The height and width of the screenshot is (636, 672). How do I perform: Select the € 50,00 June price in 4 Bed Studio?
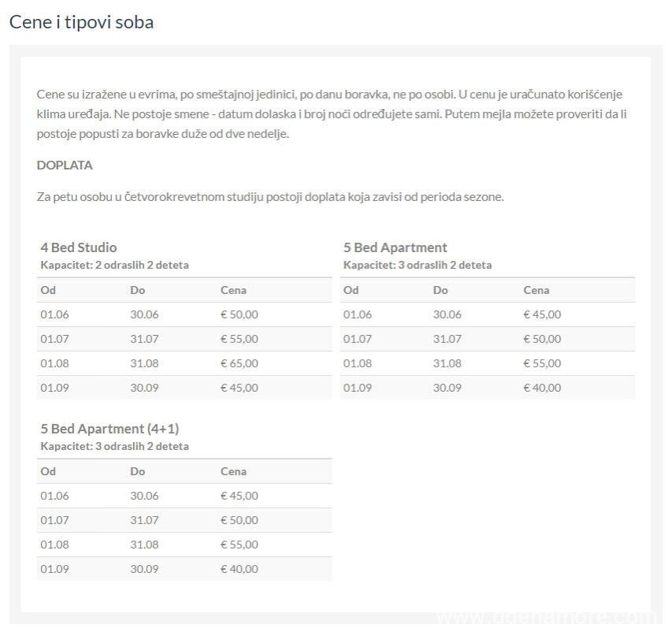(239, 314)
